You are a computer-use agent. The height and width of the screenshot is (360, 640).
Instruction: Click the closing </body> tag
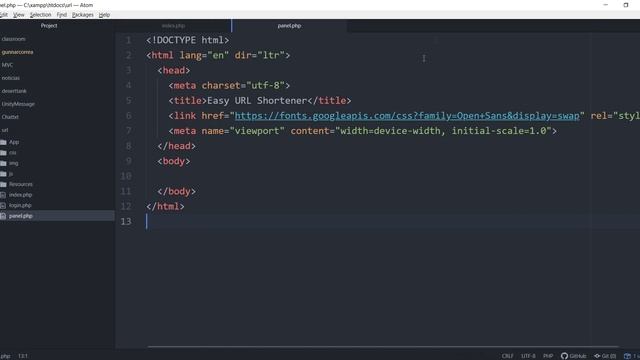tap(176, 191)
